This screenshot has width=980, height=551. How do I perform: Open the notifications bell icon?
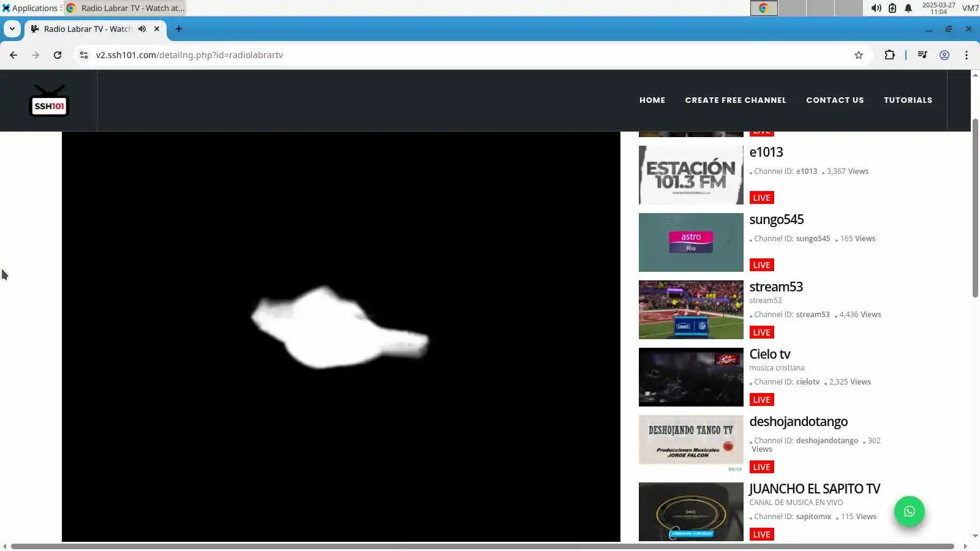tap(908, 8)
